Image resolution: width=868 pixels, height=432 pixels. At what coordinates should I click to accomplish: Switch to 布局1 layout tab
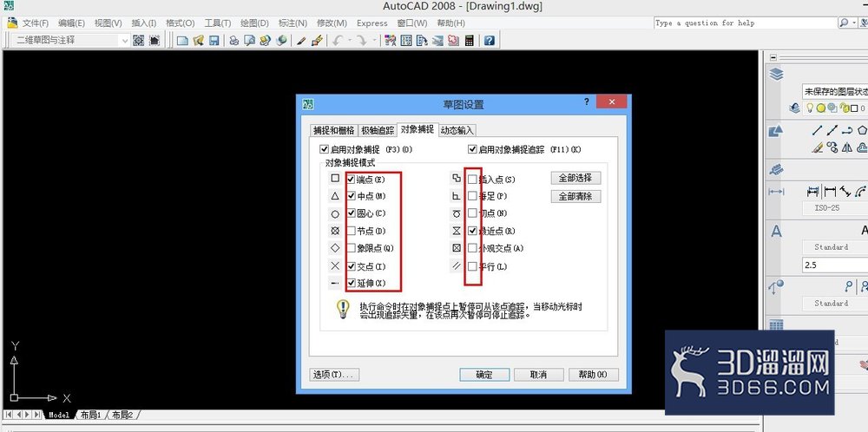click(91, 415)
